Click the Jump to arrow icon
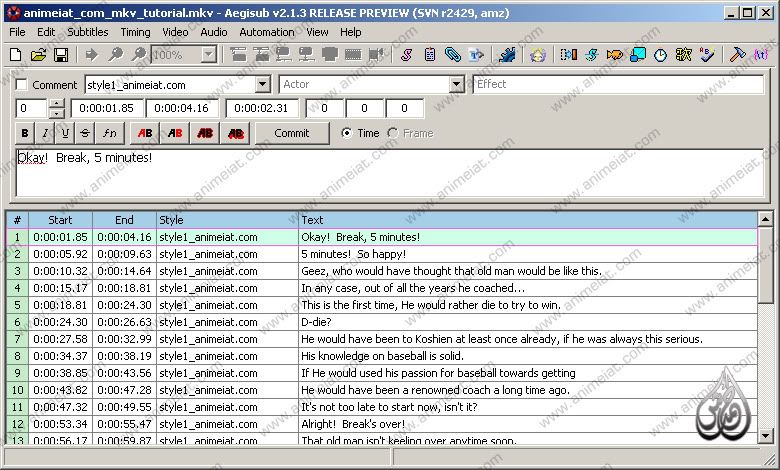 (92, 55)
